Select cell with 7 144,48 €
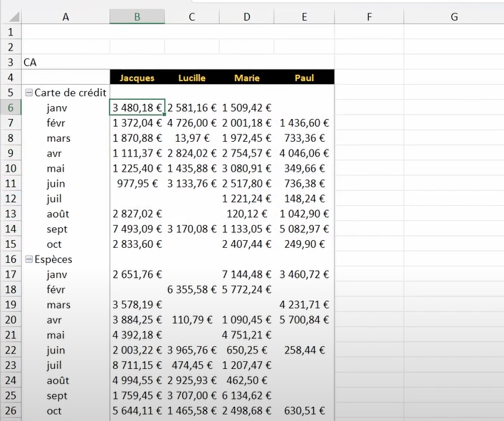This screenshot has height=421, width=504. pyautogui.click(x=247, y=274)
